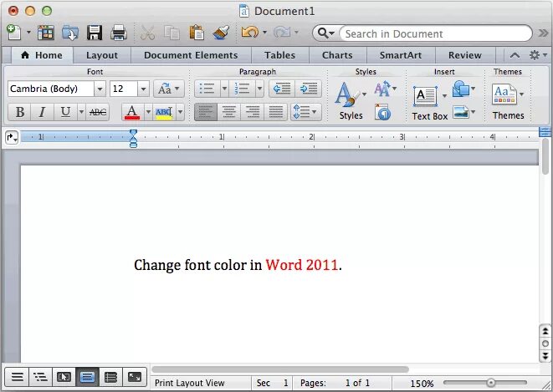Open the Themes gallery icon
This screenshot has width=553, height=392.
(x=504, y=94)
